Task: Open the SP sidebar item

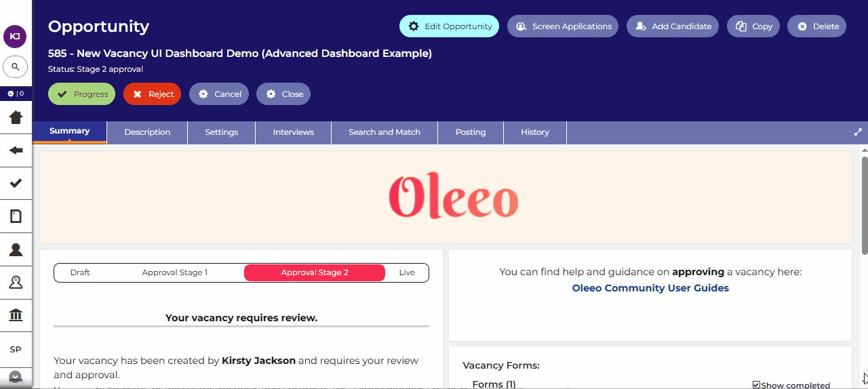Action: 16,349
